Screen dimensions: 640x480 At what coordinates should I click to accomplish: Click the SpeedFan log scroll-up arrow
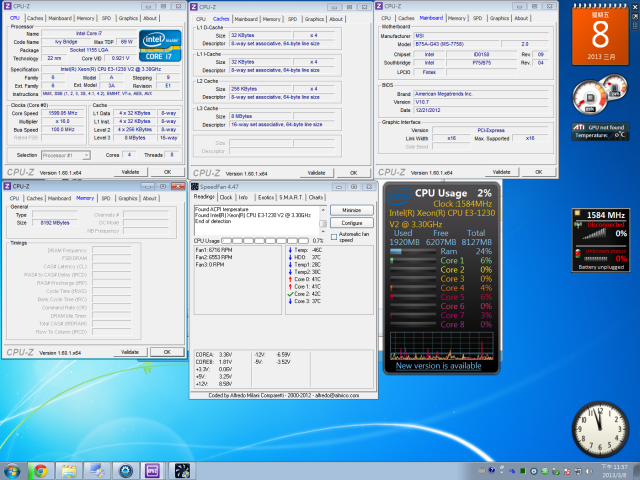pyautogui.click(x=323, y=209)
